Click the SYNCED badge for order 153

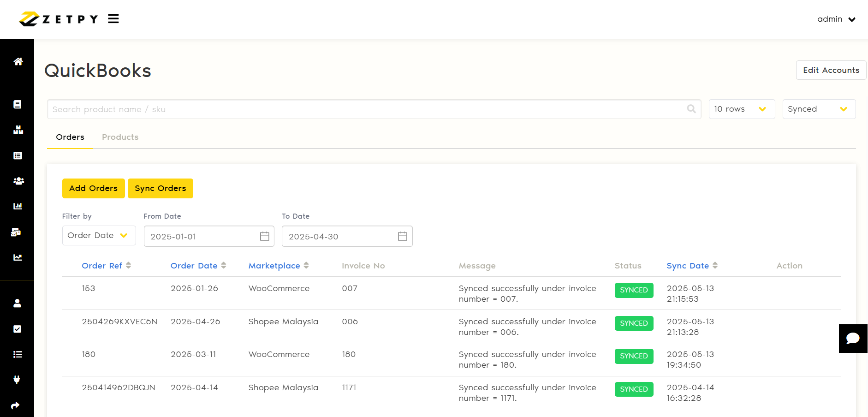pos(634,290)
